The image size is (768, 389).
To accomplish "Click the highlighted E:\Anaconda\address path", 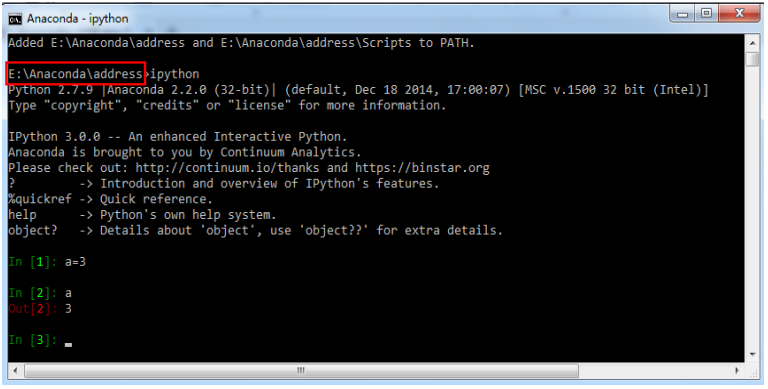I will click(76, 74).
